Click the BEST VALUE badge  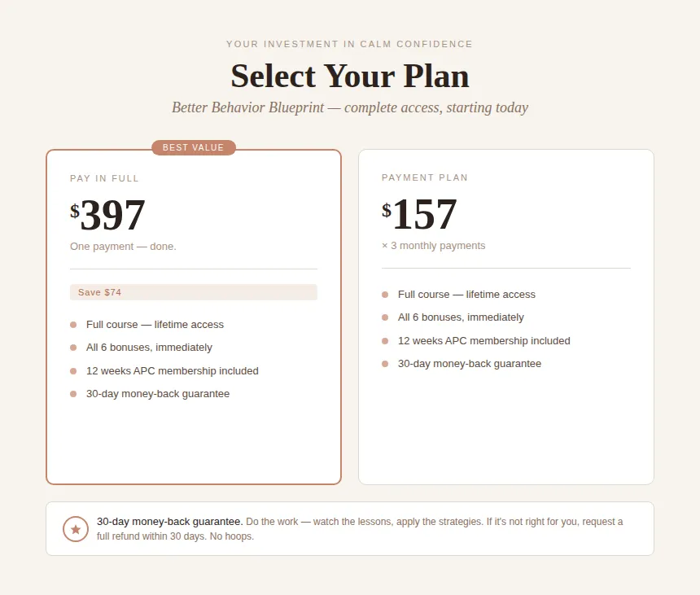click(193, 148)
